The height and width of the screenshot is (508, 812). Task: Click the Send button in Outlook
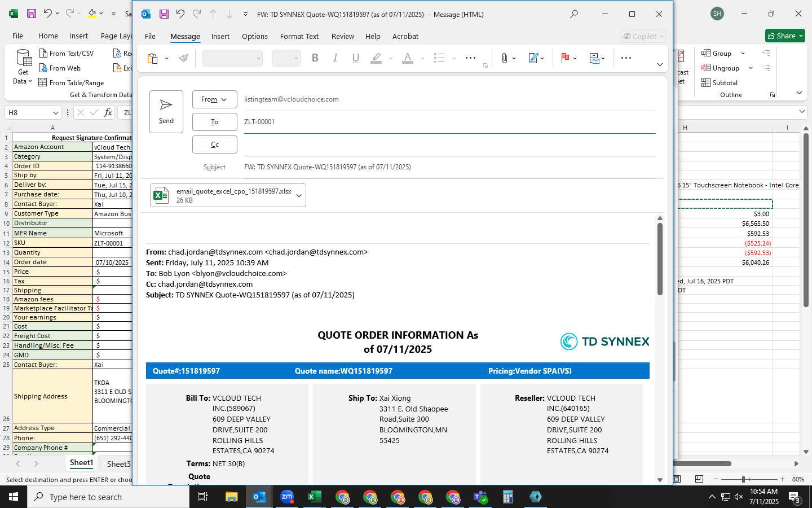point(166,112)
